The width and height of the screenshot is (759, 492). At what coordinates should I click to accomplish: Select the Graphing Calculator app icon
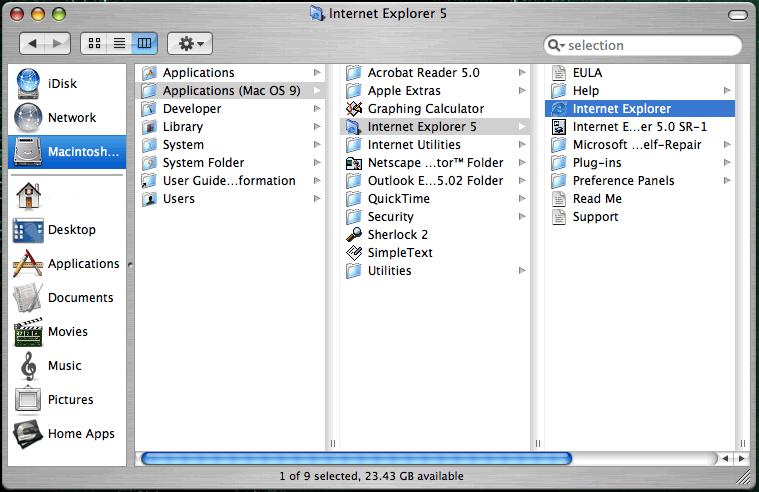click(x=354, y=108)
